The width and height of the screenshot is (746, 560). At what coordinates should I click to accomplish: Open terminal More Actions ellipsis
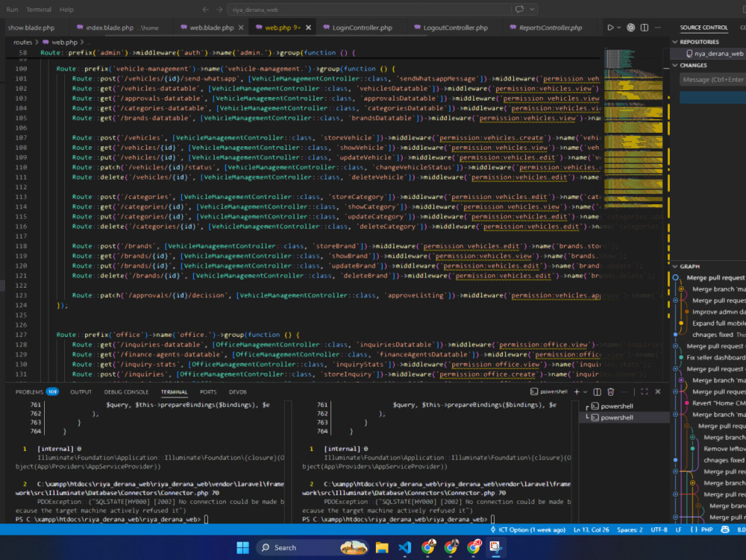[x=624, y=391]
